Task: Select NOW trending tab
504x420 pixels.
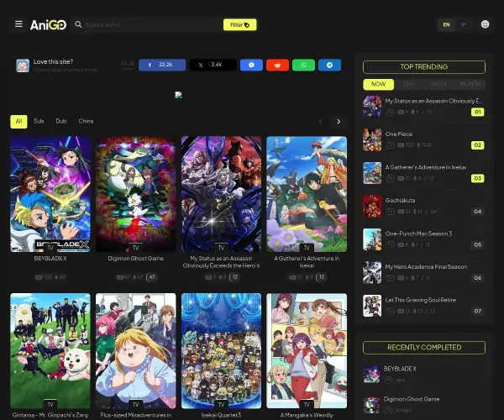Action: [378, 84]
